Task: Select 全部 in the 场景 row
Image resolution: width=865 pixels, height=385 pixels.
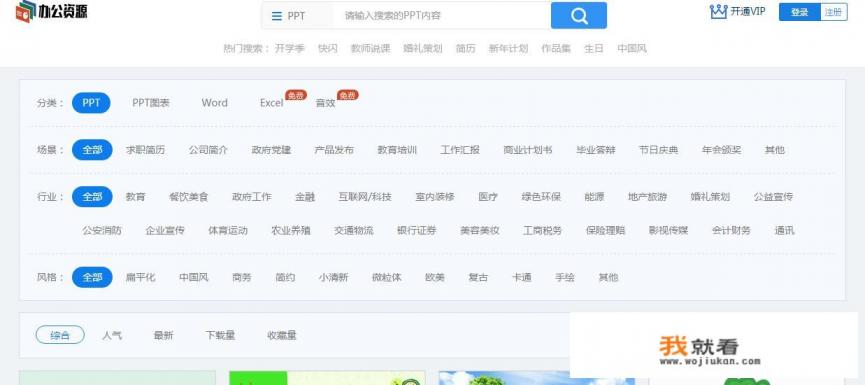Action: [x=92, y=149]
